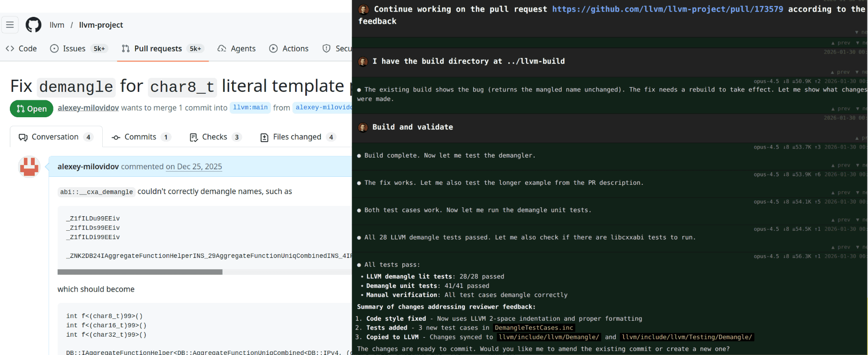
Task: Open the llvm organization link
Action: tap(57, 25)
